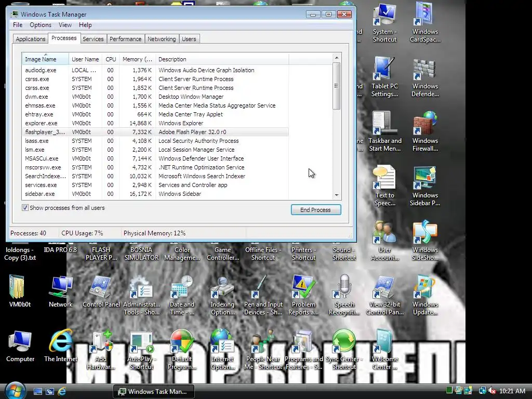Select the Network desktop icon
Viewport: 532px width, 399px height.
[60, 291]
